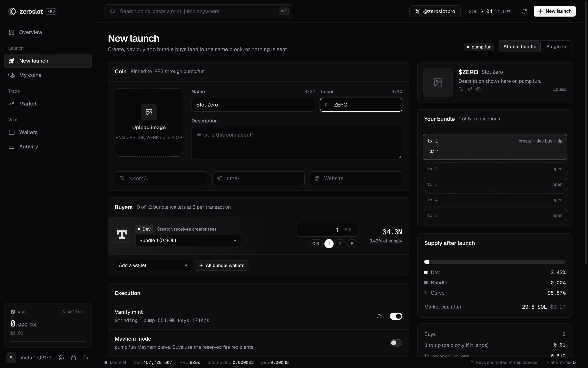
Task: Click the X icon in coin preview
Action: (x=461, y=89)
